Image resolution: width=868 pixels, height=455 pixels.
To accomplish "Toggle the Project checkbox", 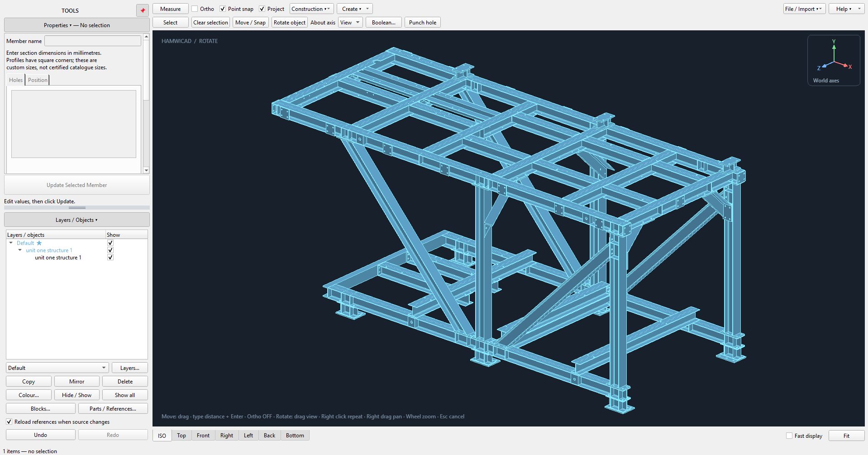I will point(262,9).
